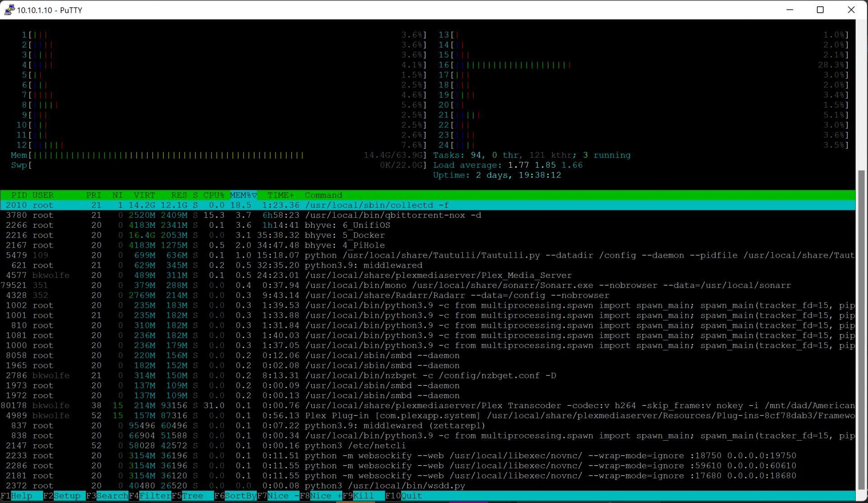Sort by the MEM% column header
This screenshot has width=868, height=503.
(x=243, y=195)
